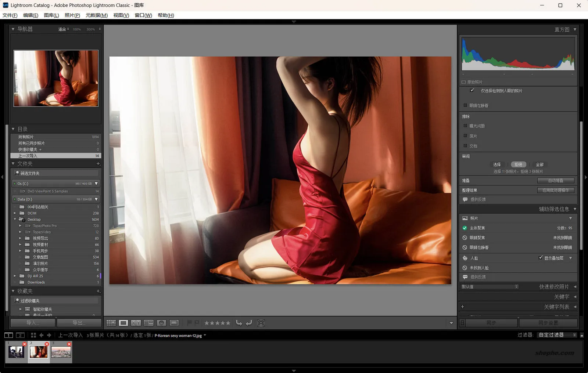
Task: Remove reject flag on filmstrip photo 1
Action: tap(25, 344)
